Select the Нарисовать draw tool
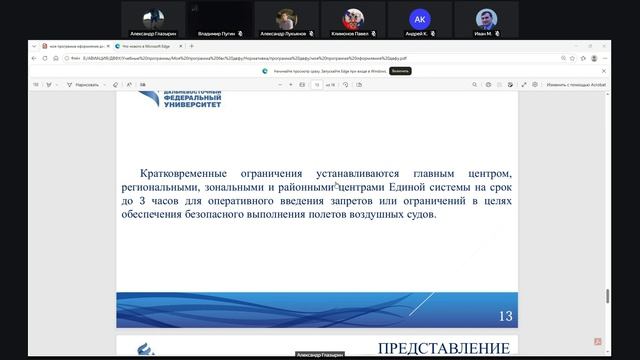640x360 pixels. coord(83,85)
